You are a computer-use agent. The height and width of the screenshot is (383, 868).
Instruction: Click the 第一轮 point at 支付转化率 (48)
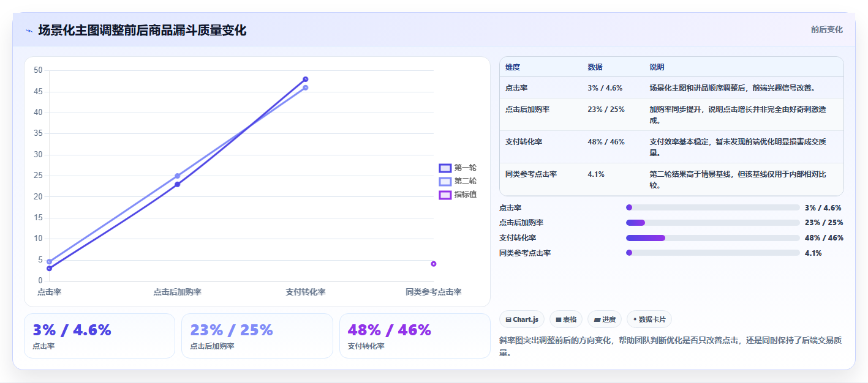pos(305,79)
